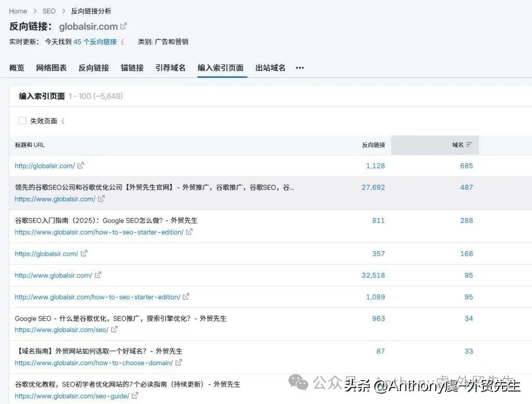Click Home in the breadcrumb trail
Screen dimensions: 532x404
(x=18, y=10)
